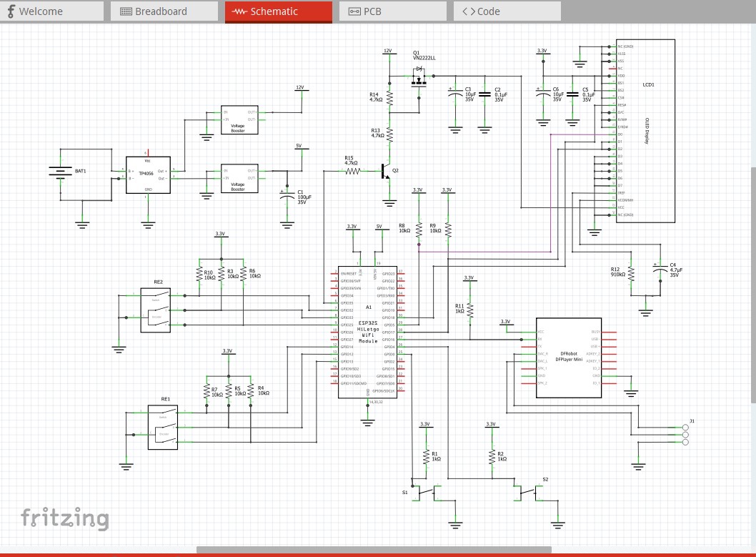The width and height of the screenshot is (756, 557).
Task: Select the ESP32 HiLetgo WiFi module
Action: [368, 332]
